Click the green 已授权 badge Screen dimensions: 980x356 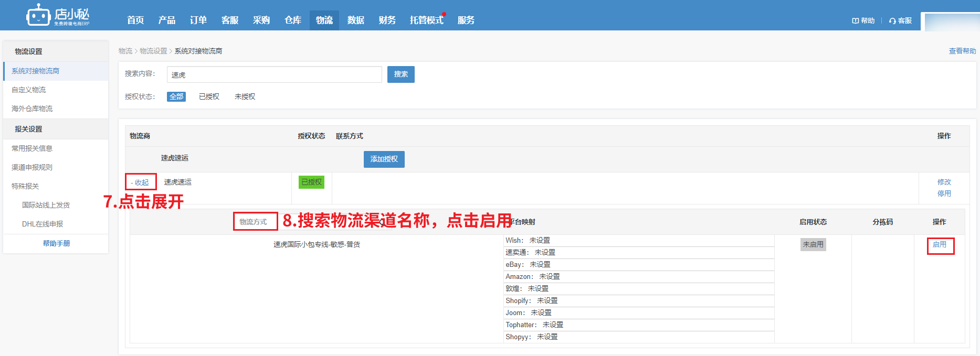(312, 182)
